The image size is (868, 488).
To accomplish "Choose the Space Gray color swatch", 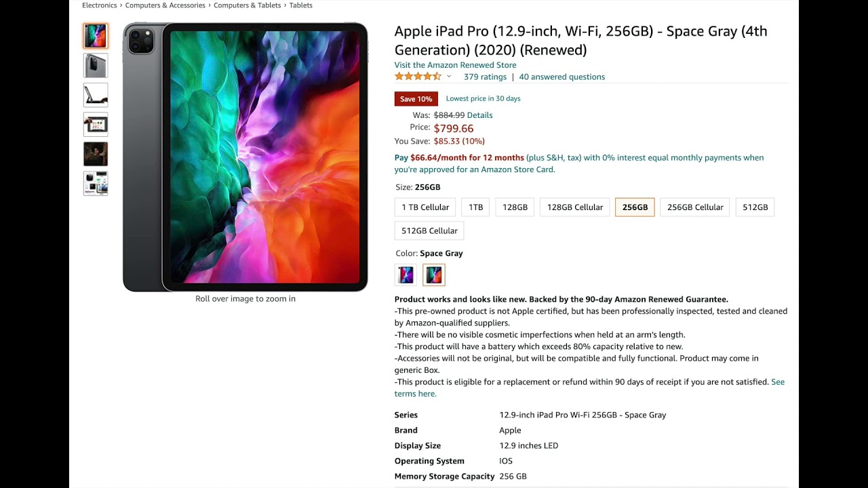I will pos(434,274).
